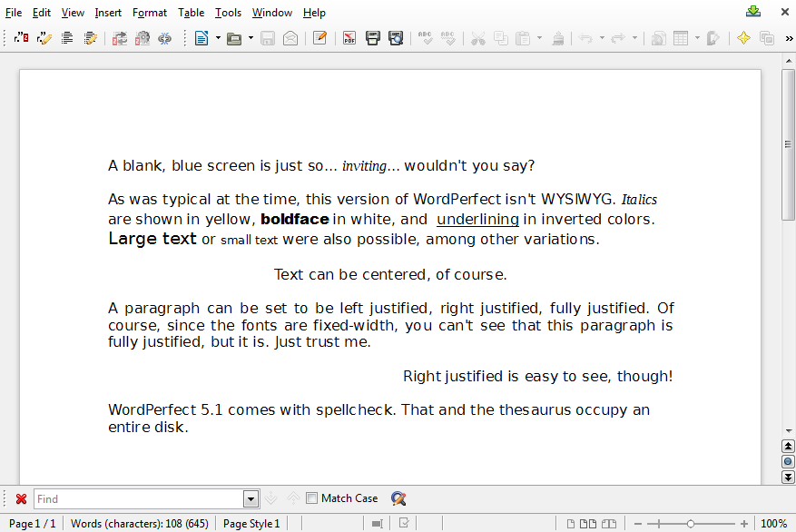Expand the Table insert dropdown arrow
Screen dimensions: 796x532
(697, 38)
